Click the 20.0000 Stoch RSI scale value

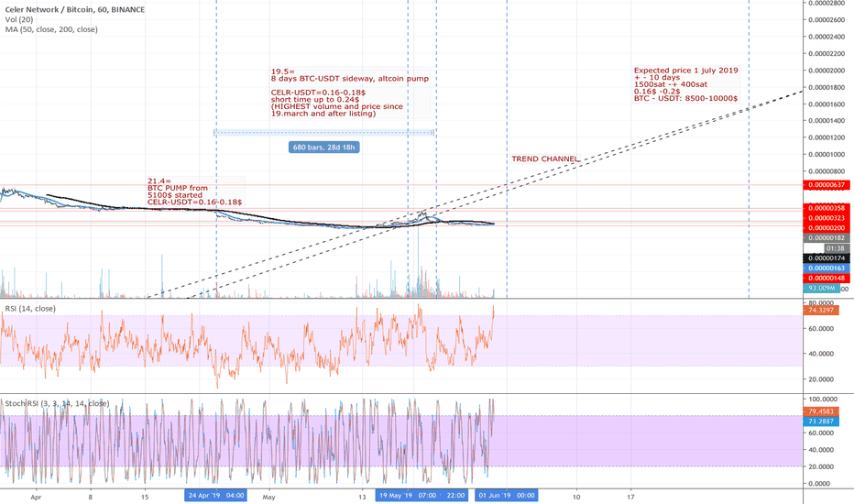click(821, 467)
